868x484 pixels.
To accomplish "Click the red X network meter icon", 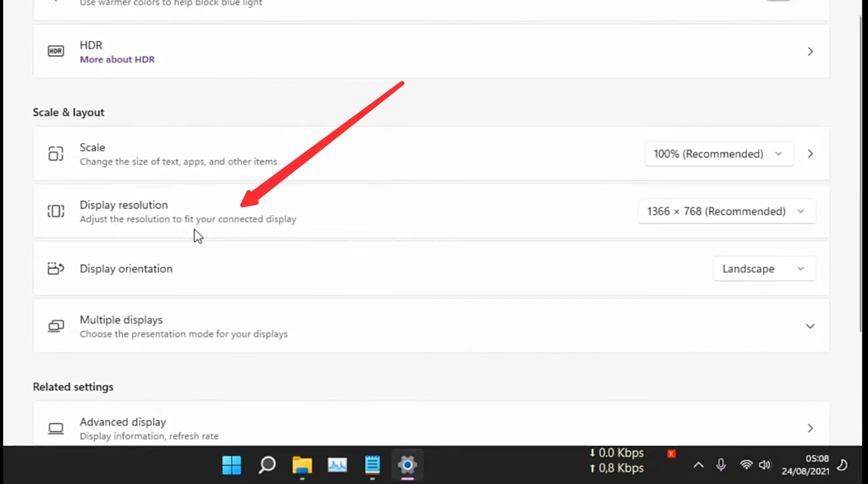I will [671, 454].
